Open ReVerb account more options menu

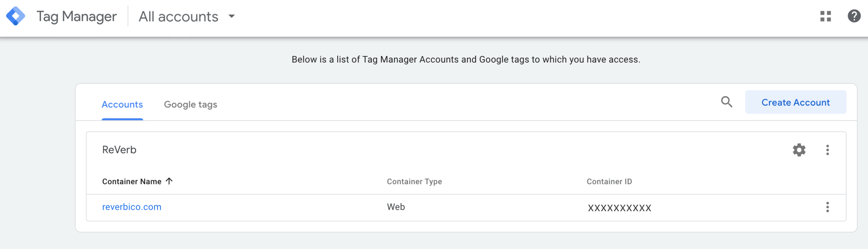point(827,150)
